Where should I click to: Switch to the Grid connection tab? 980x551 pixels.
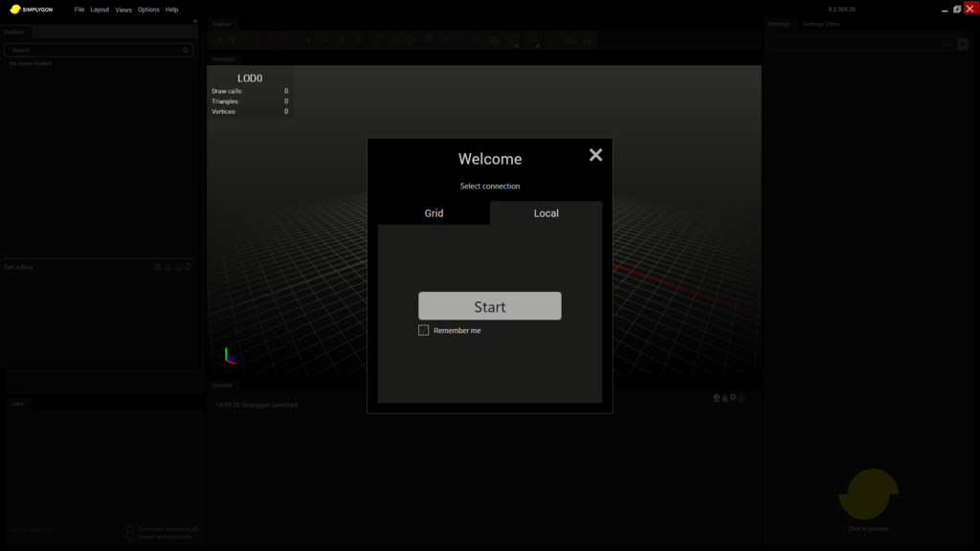pos(434,213)
